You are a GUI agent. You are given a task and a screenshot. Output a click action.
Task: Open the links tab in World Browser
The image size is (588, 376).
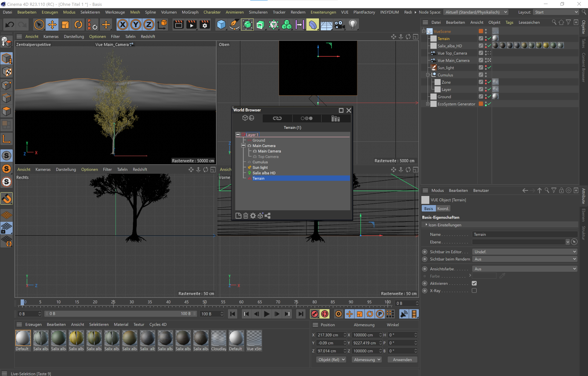[277, 118]
